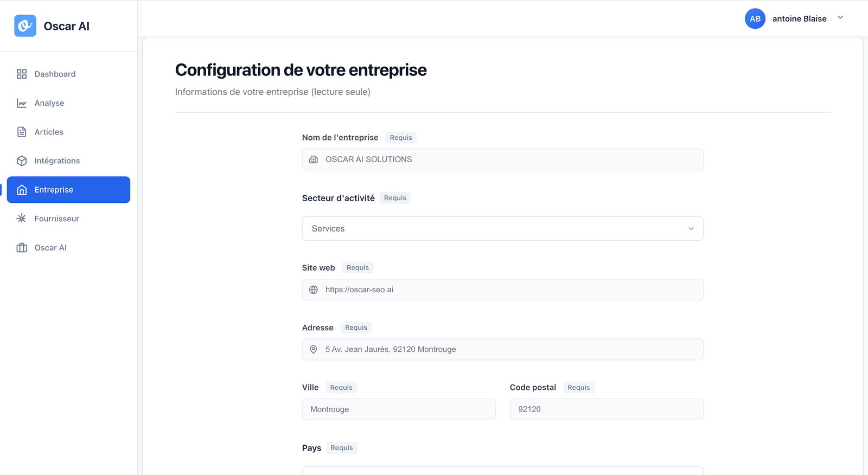Image resolution: width=868 pixels, height=475 pixels.
Task: Open the Analyse section
Action: coord(49,103)
